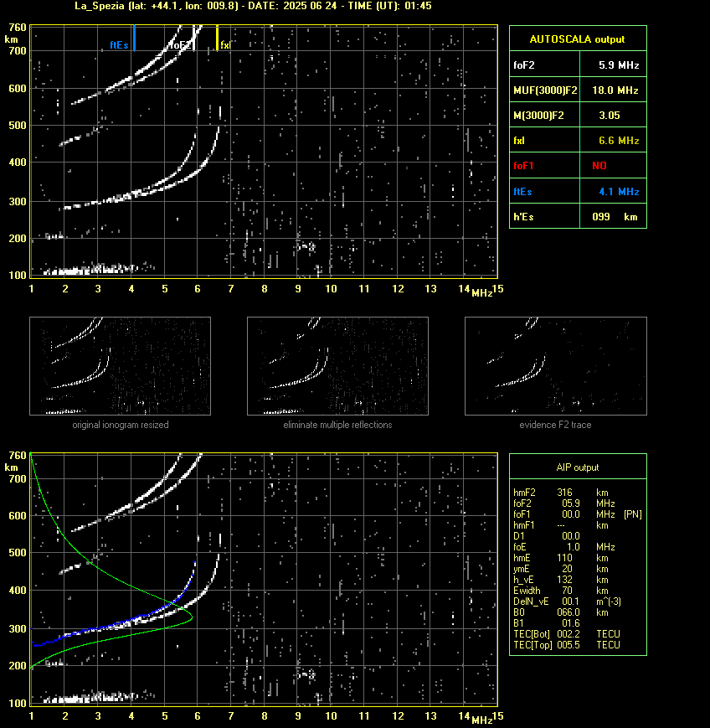710x728 pixels.
Task: Click the blue ftEs row label in table
Action: pos(523,191)
